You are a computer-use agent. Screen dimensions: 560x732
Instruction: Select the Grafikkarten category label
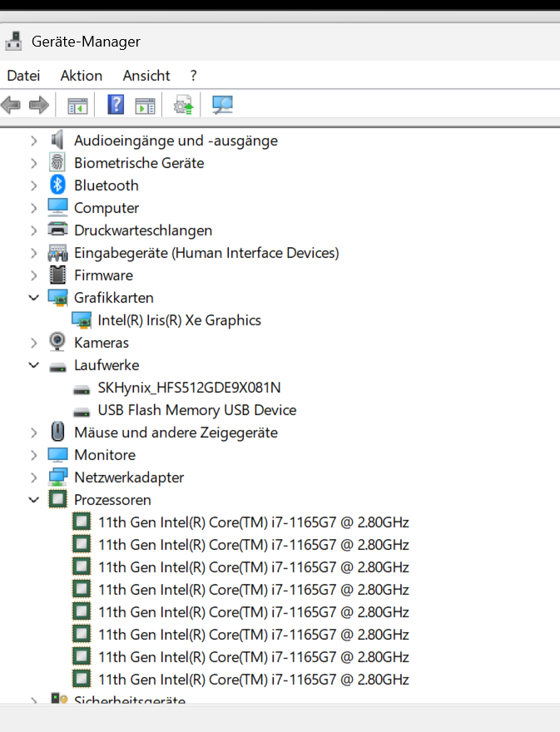(x=114, y=298)
